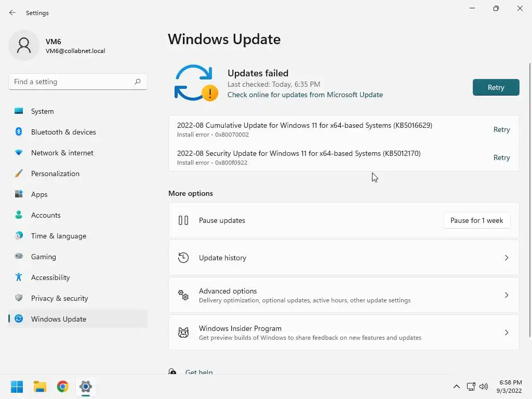Click the pause updates icon

point(183,220)
